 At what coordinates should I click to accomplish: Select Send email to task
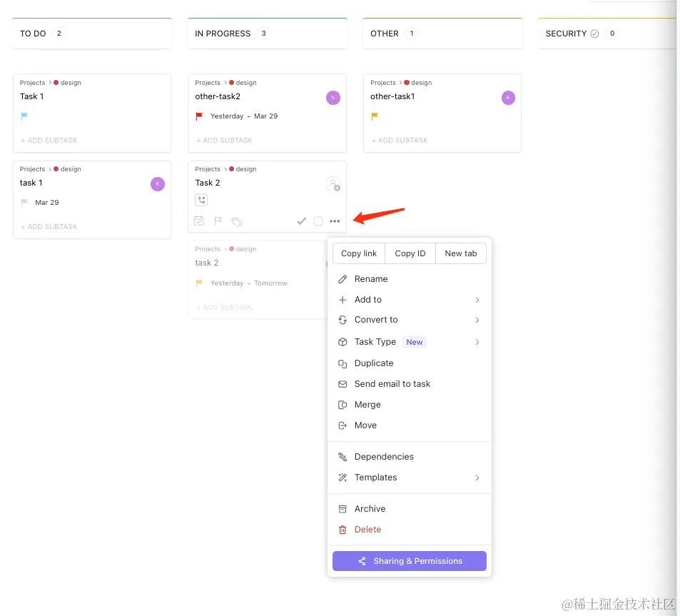410,384
